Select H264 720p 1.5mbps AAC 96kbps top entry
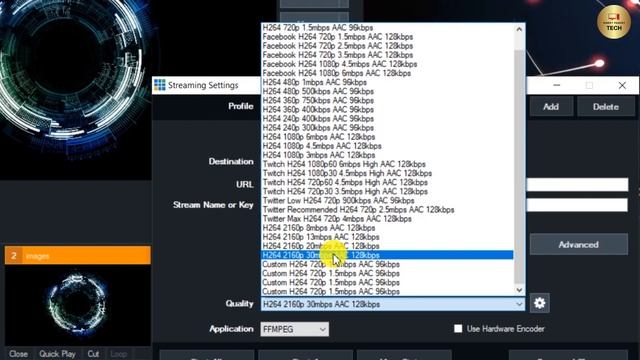The width and height of the screenshot is (640, 360). click(387, 28)
